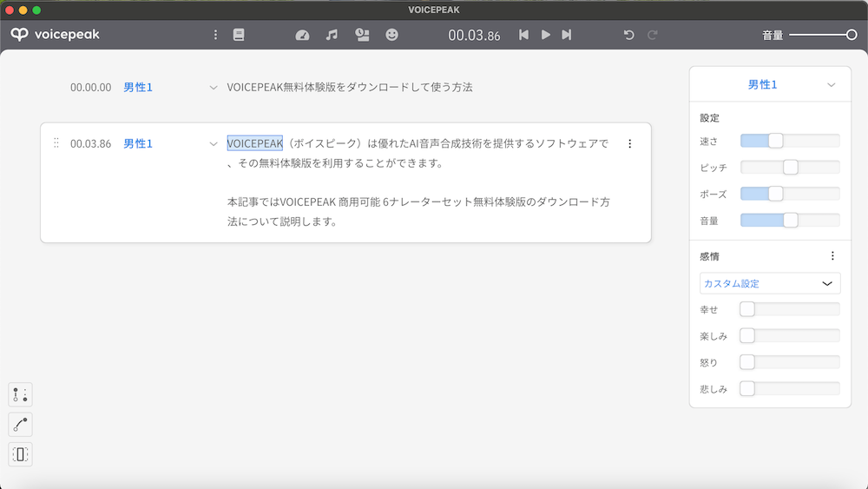Select narrator 男性1 on the 00.03.86 row

pos(138,144)
